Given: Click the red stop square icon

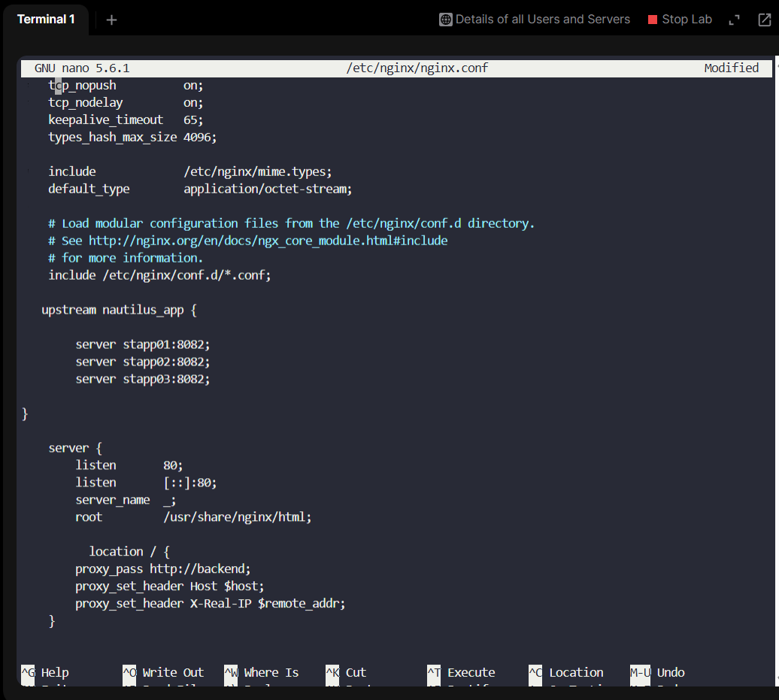Looking at the screenshot, I should click(653, 20).
